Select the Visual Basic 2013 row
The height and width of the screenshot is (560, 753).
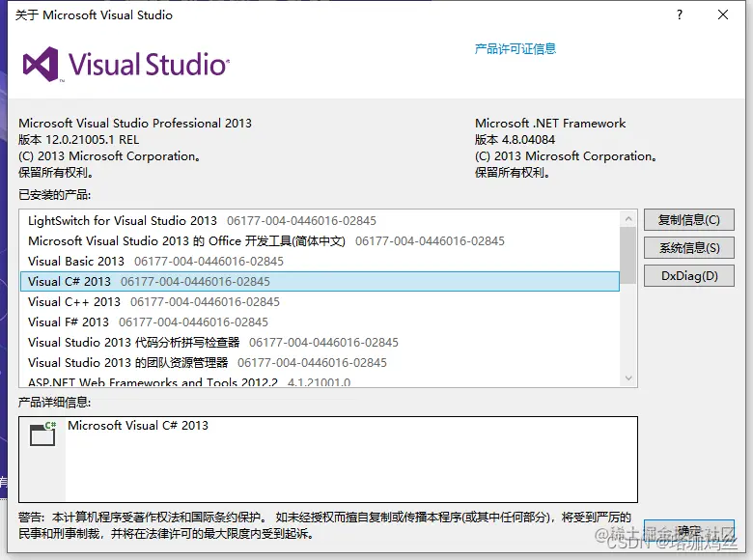click(320, 262)
